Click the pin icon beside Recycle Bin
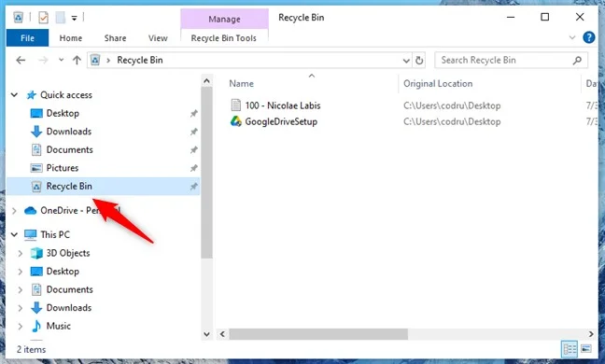Screen dimensions: 605x364 pos(193,187)
